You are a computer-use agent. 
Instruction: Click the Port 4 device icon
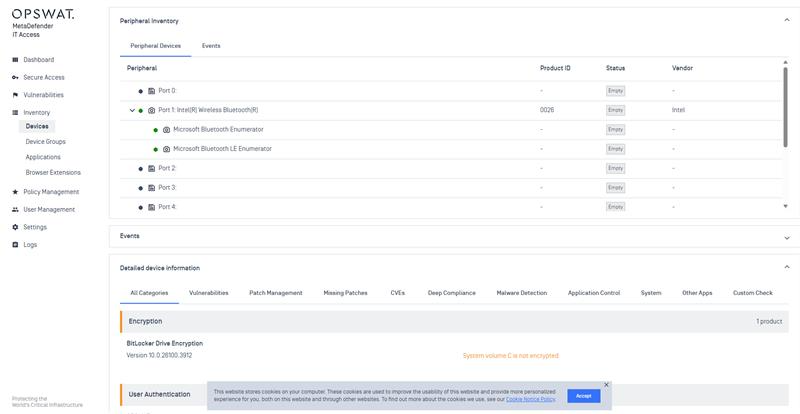[x=152, y=207]
